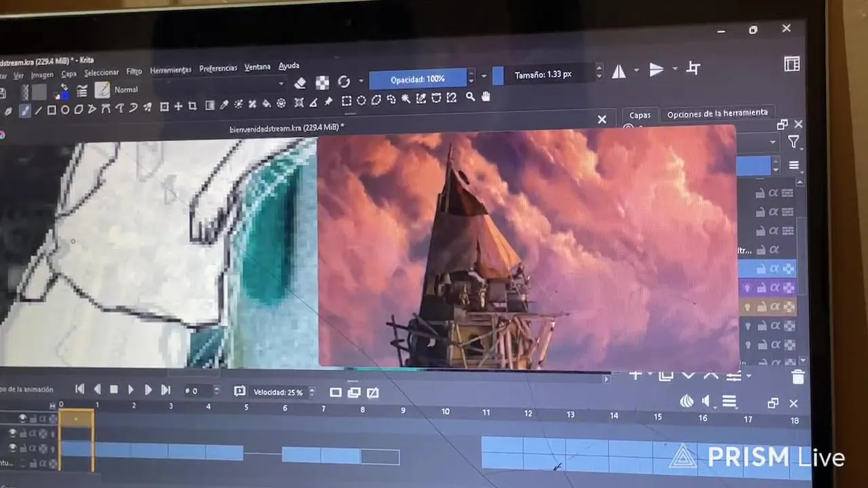Toggle visibility of top timeline layer
The height and width of the screenshot is (488, 868).
point(22,418)
